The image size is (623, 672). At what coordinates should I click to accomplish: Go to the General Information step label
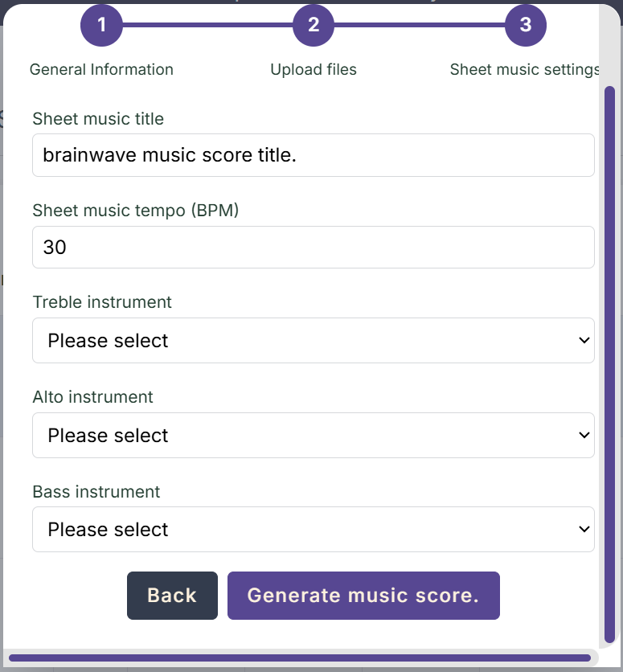click(x=101, y=69)
